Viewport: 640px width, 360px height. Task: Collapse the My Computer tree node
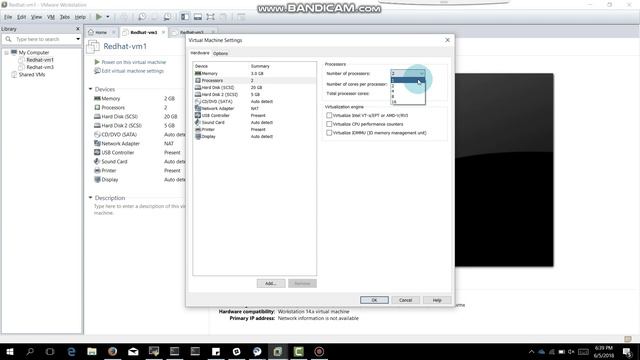(6, 53)
